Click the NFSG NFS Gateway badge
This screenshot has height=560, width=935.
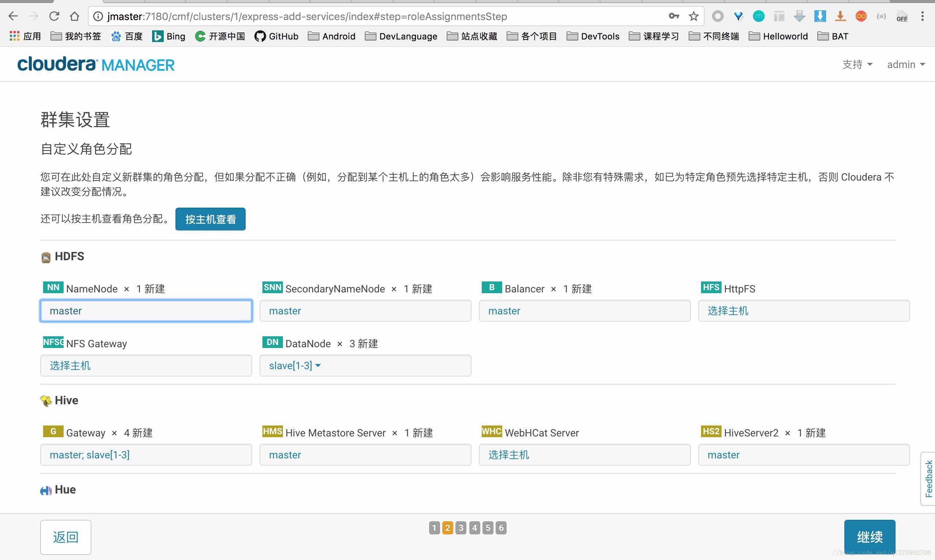tap(53, 342)
